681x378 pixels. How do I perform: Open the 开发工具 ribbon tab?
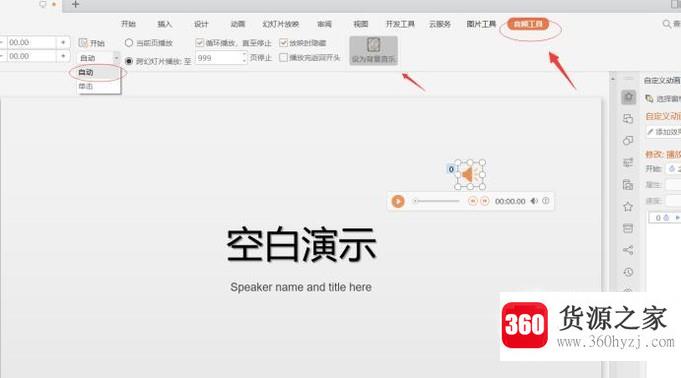click(400, 24)
